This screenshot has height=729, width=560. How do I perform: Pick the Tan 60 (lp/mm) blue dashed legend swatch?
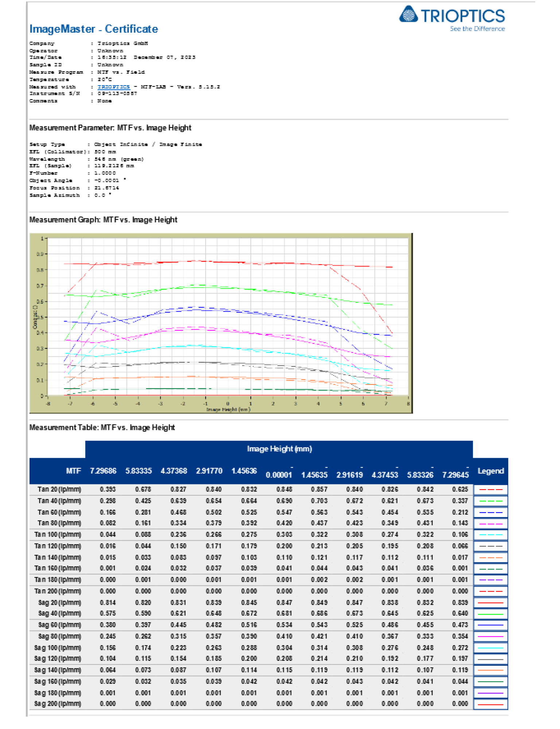coord(491,512)
